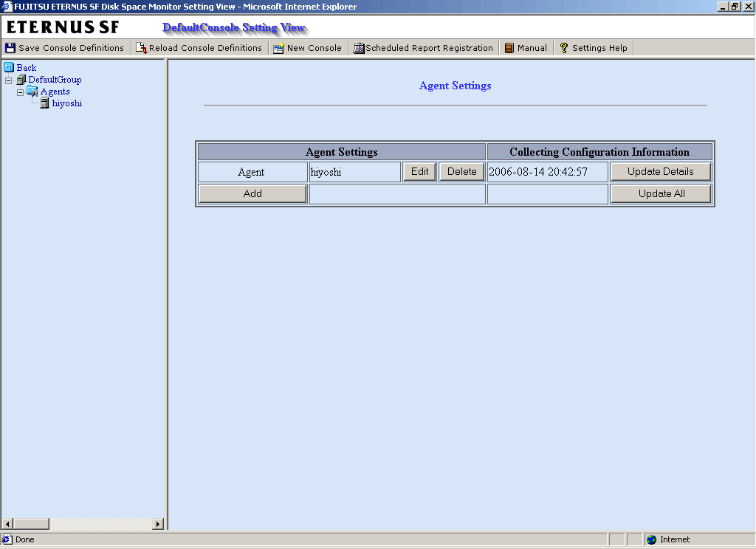Click the ETERNUS SF logo

coord(63,27)
